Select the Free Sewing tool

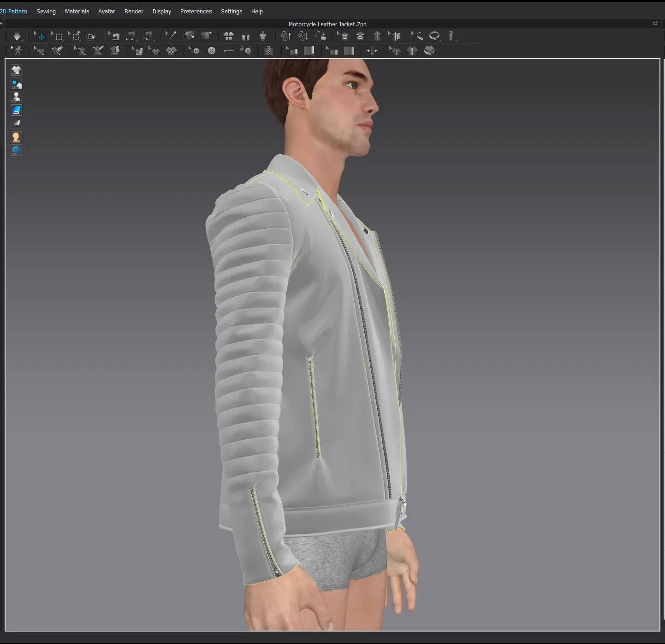[x=148, y=36]
